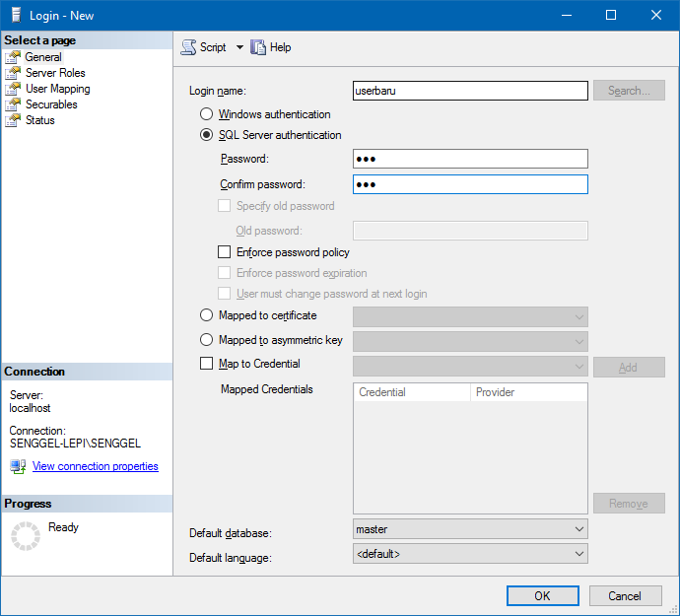Click the Password field
Viewport: 680px width, 616px height.
tap(470, 159)
